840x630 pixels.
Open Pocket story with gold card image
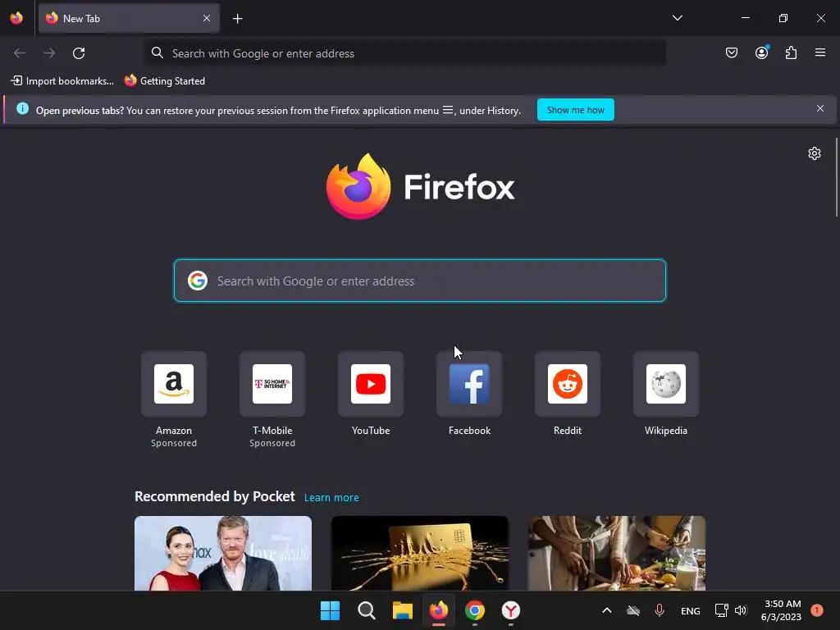pos(420,554)
